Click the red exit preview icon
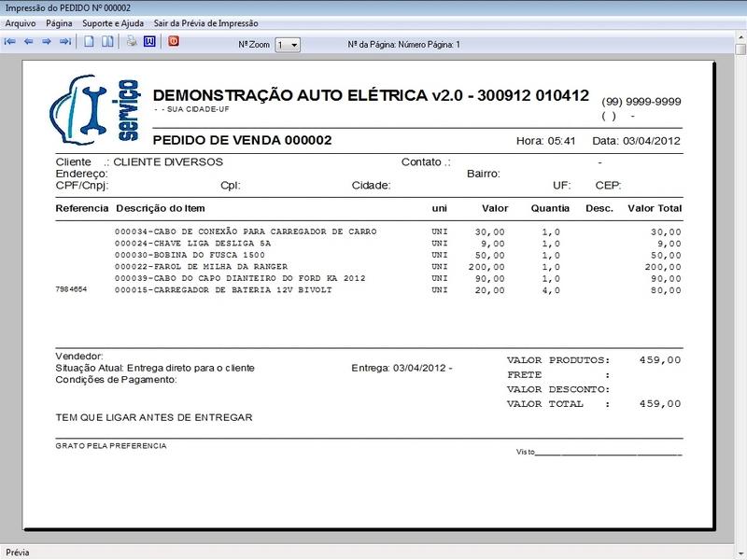 [x=174, y=42]
